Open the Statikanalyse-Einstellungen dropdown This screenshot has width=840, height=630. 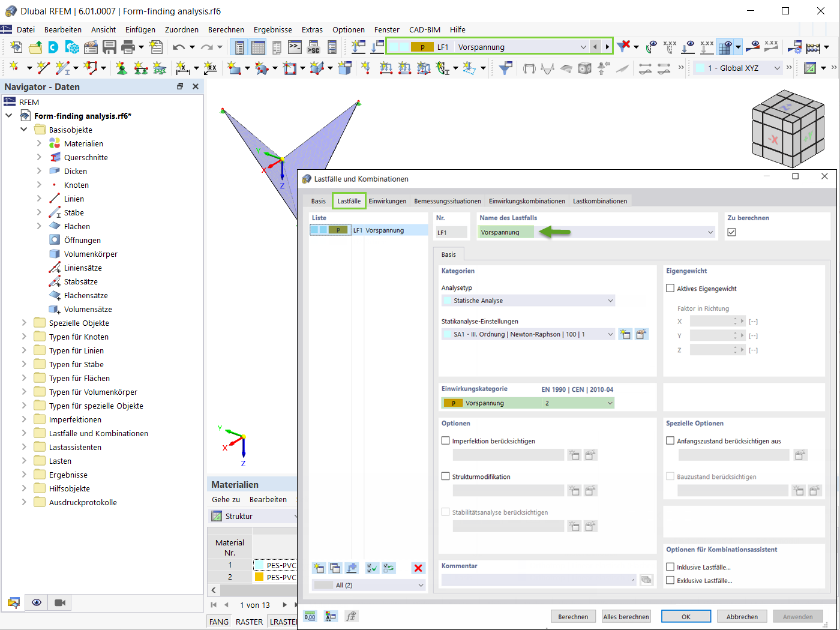(x=528, y=334)
